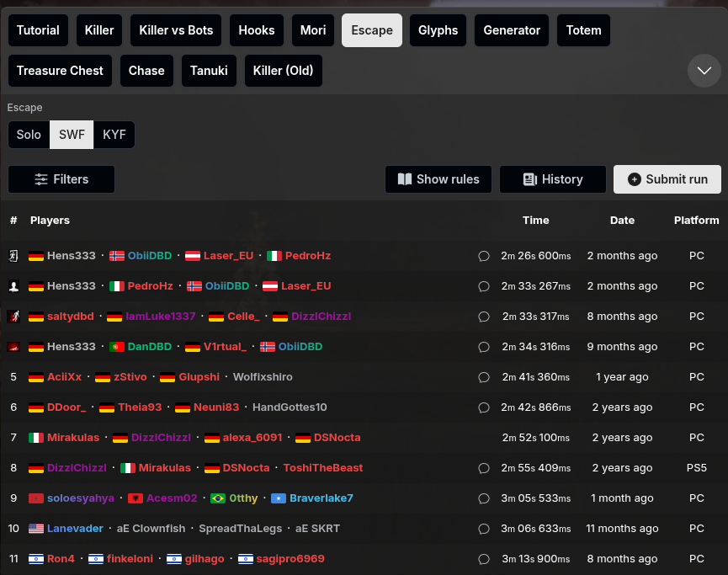Screen dimensions: 728x575
Task: Switch to Killer vs Bots category
Action: [x=176, y=30]
